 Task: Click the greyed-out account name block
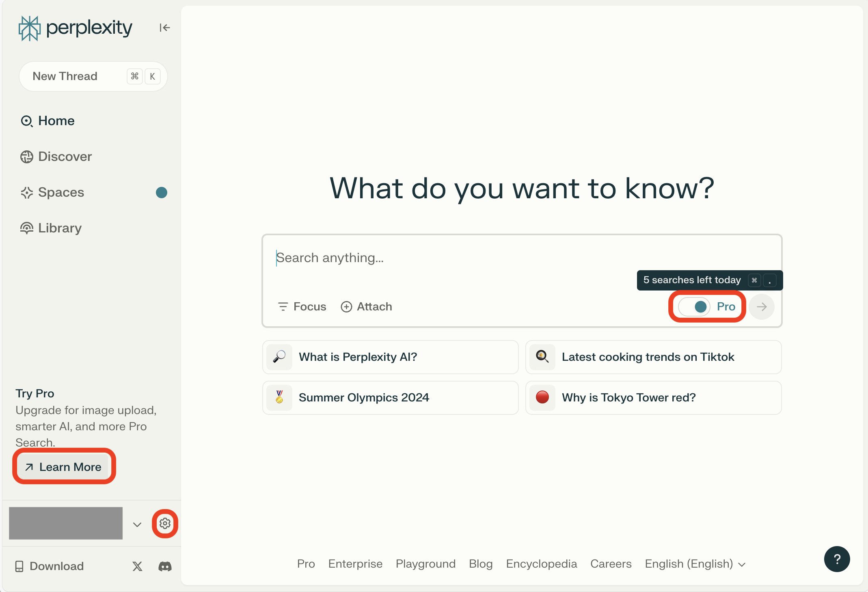click(x=66, y=523)
